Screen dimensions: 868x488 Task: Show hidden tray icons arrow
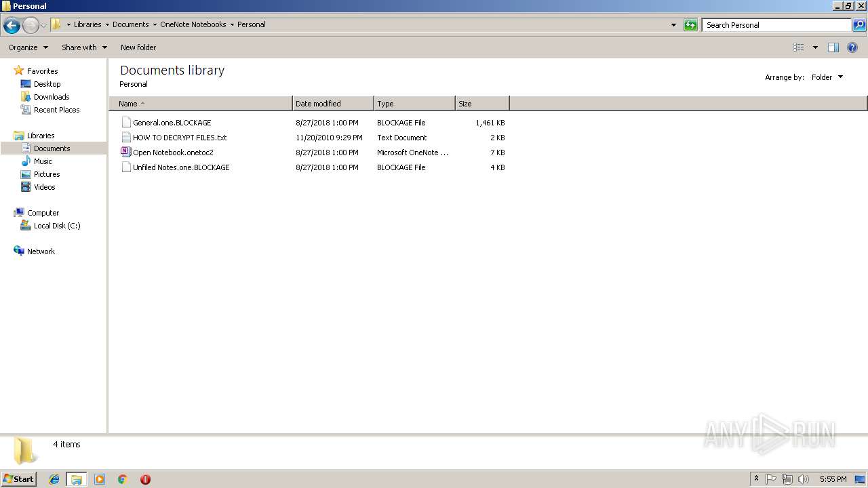point(756,479)
